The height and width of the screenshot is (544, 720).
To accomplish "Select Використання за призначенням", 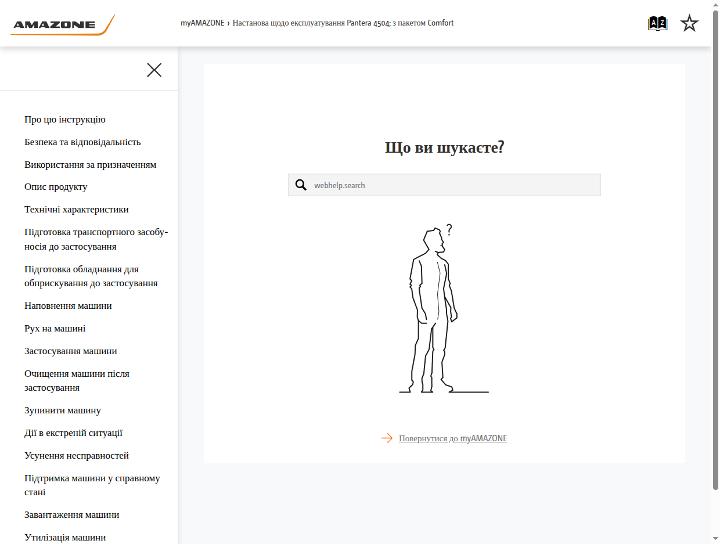I will pos(90,164).
